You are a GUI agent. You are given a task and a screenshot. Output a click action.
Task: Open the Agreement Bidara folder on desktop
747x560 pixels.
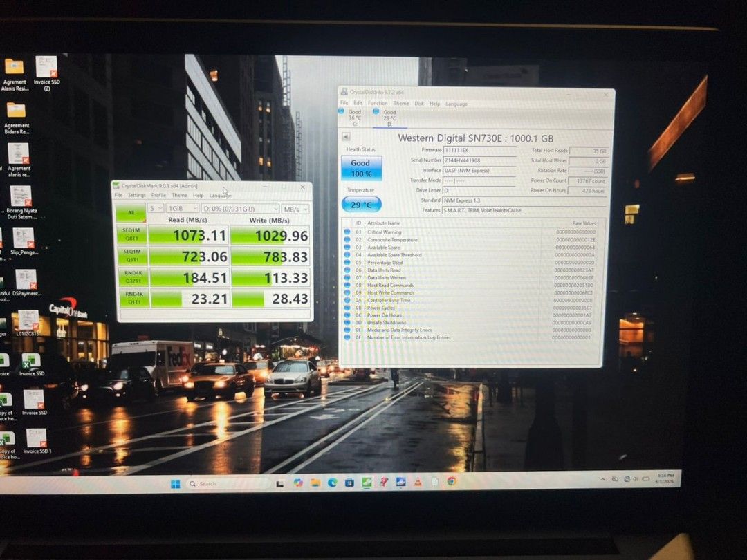coord(17,118)
